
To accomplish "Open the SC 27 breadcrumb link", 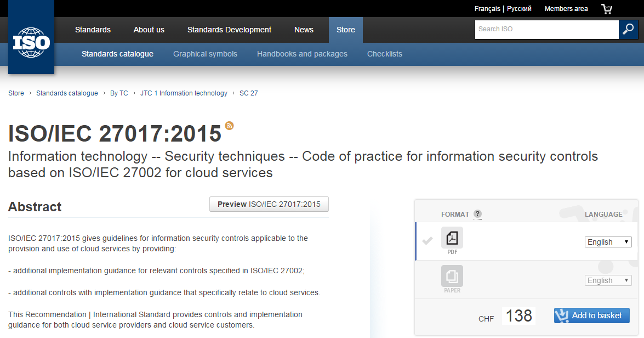I will (x=249, y=93).
